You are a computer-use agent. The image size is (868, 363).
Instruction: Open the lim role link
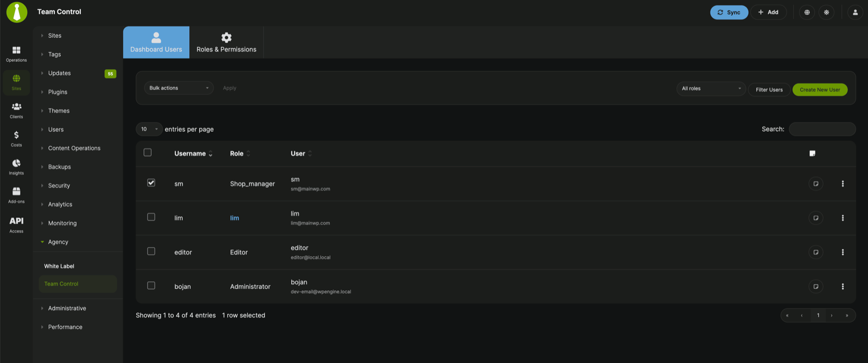[x=234, y=218]
